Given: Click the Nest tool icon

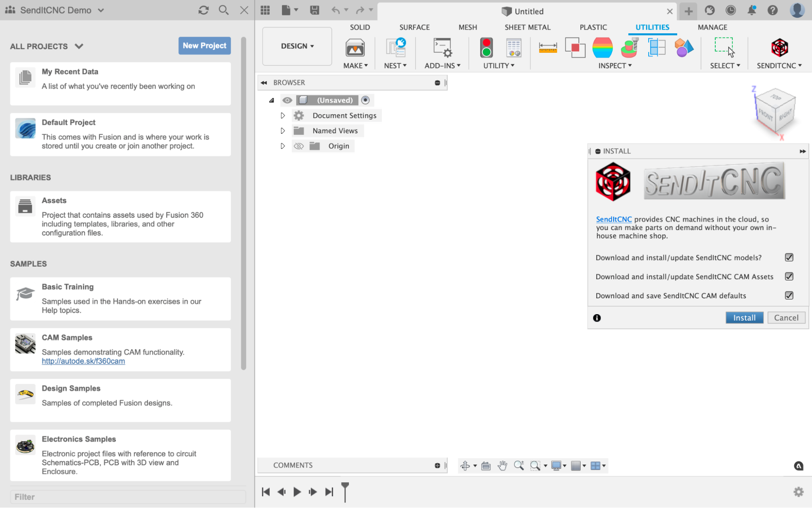Looking at the screenshot, I should click(x=396, y=48).
